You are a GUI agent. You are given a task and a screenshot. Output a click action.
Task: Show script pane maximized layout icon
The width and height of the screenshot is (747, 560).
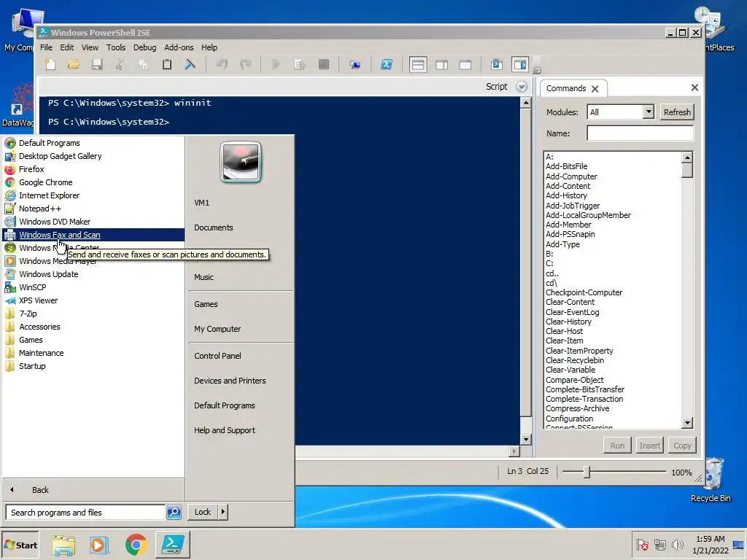[x=465, y=65]
